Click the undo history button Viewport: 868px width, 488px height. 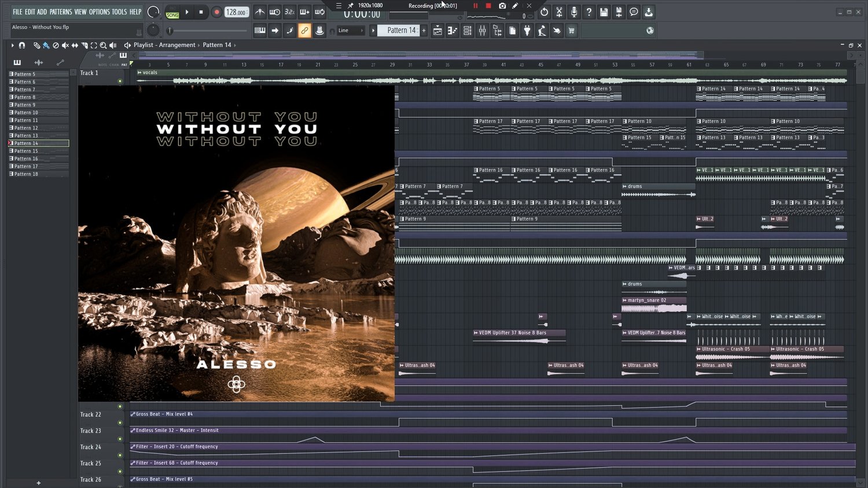[544, 12]
